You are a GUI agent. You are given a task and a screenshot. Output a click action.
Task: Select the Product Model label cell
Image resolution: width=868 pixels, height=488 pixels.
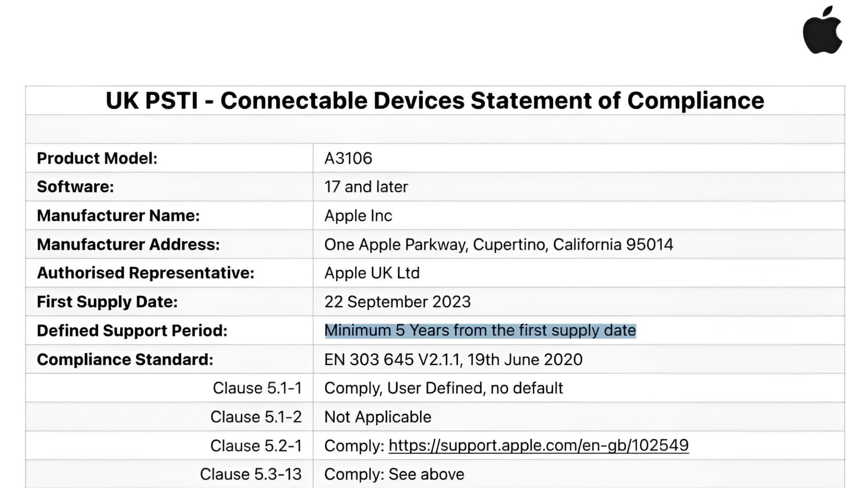click(x=97, y=158)
